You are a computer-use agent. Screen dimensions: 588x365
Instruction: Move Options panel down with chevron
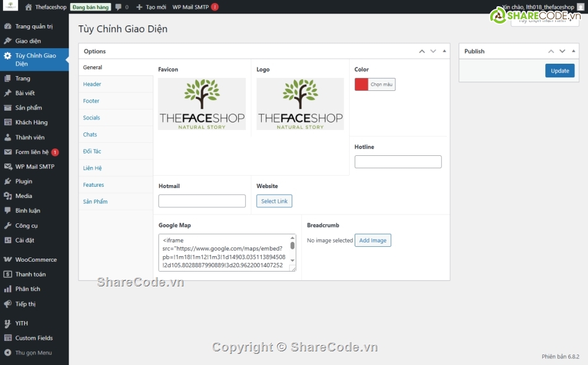433,51
